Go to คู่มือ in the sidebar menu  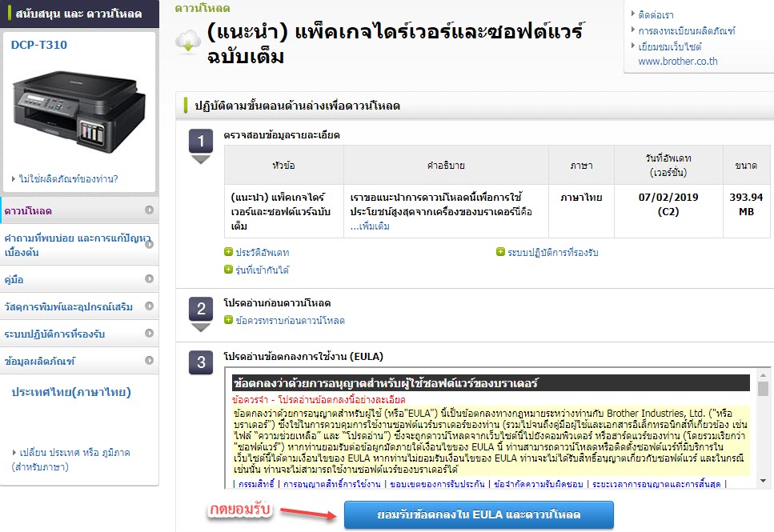tap(79, 279)
